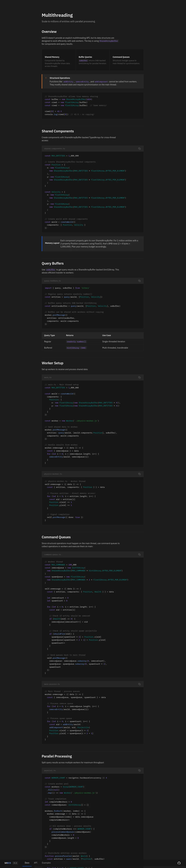Click the Multithreading page title
Viewport: 186px width, 868px height.
pos(57,15)
